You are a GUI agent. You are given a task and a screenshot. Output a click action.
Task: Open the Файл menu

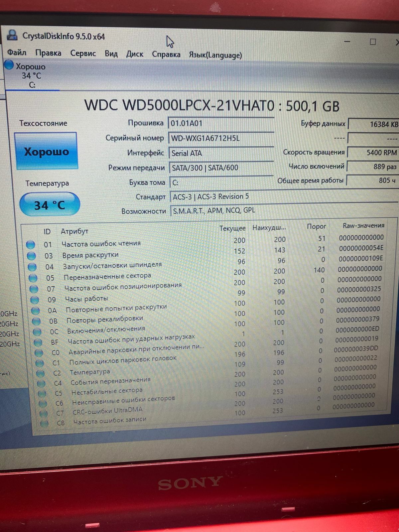click(17, 53)
